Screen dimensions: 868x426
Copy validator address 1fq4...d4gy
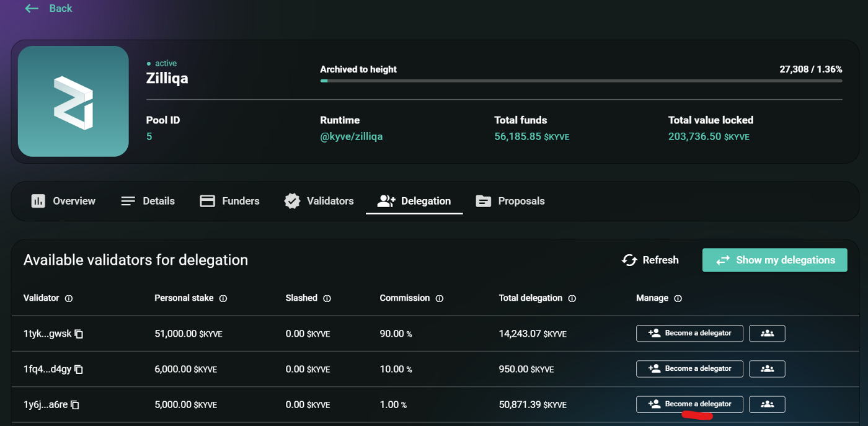[x=79, y=369]
